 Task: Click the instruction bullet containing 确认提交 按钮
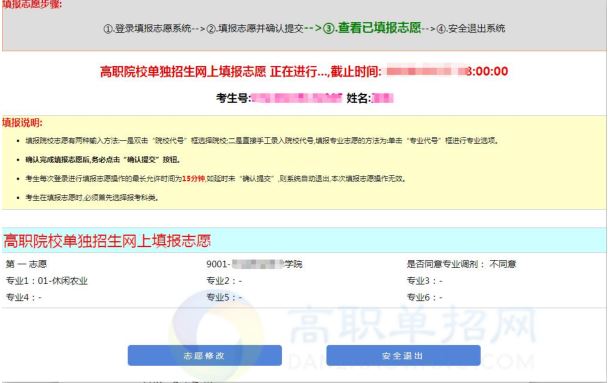click(x=103, y=159)
